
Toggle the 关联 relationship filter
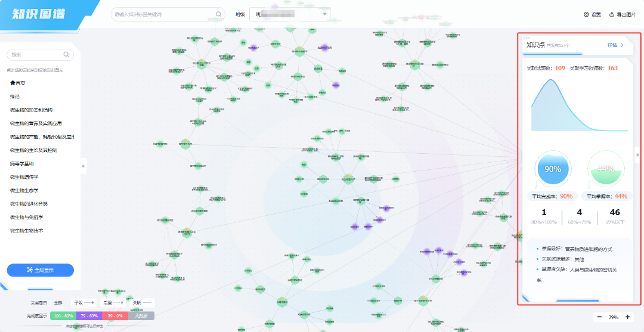pyautogui.click(x=142, y=303)
